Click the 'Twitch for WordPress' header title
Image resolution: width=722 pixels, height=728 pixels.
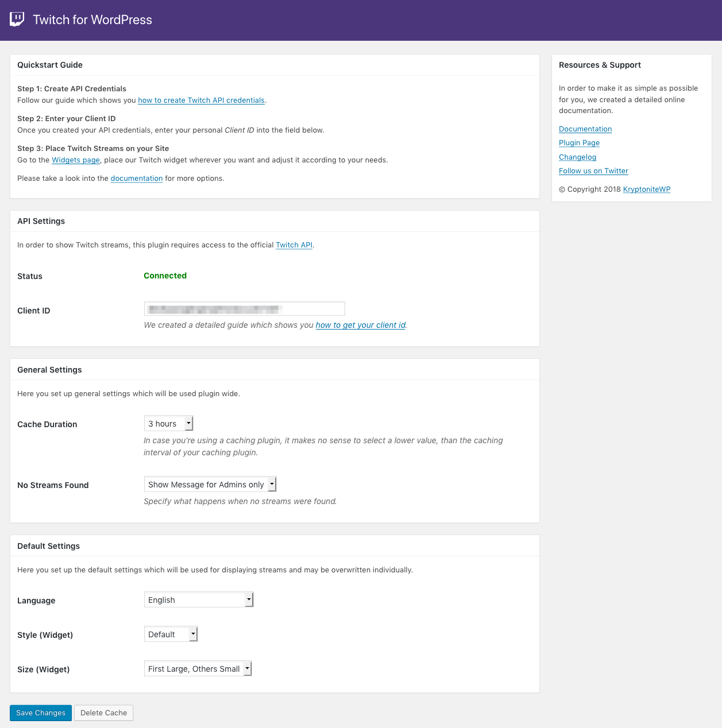pyautogui.click(x=92, y=20)
